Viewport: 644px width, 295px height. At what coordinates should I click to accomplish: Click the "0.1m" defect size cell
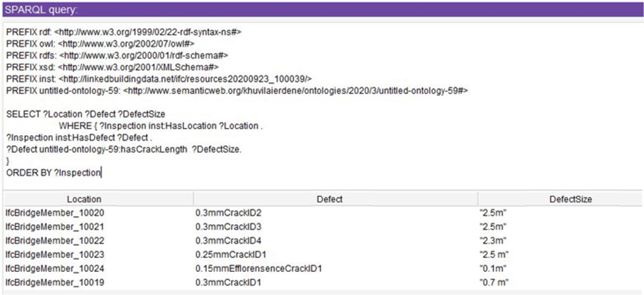[x=493, y=268]
